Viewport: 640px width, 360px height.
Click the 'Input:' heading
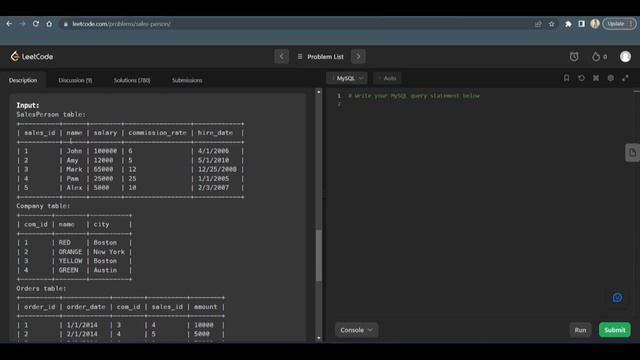click(28, 105)
